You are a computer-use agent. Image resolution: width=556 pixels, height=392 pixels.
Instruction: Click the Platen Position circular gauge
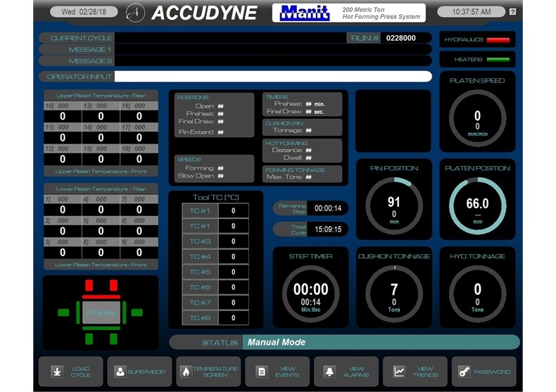(477, 206)
